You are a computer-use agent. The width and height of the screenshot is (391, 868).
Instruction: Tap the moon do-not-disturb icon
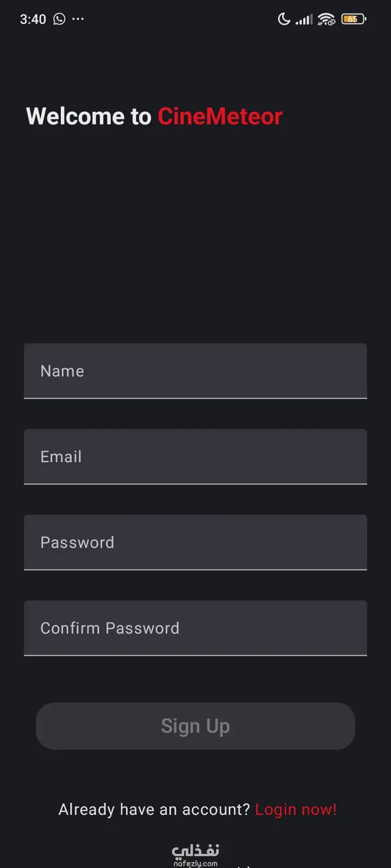[x=284, y=20]
